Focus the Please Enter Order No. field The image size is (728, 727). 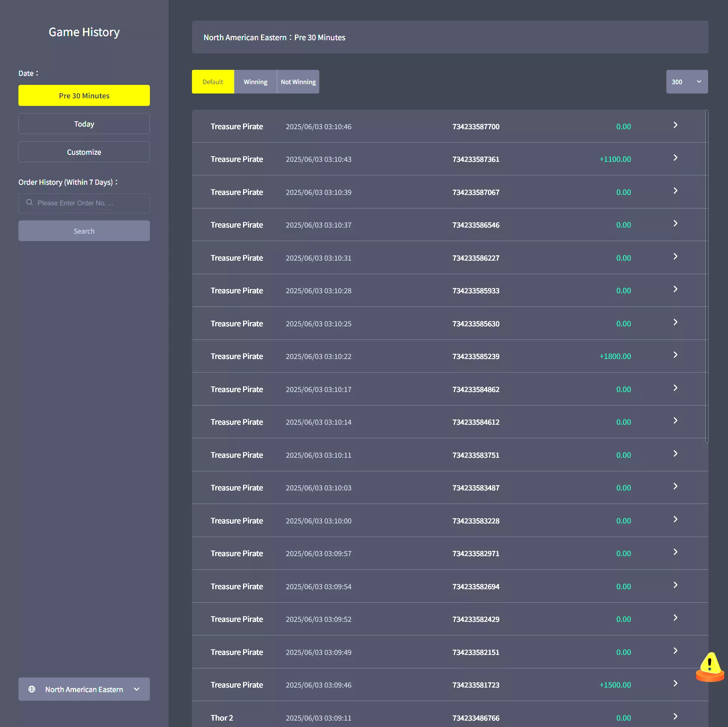click(x=84, y=203)
